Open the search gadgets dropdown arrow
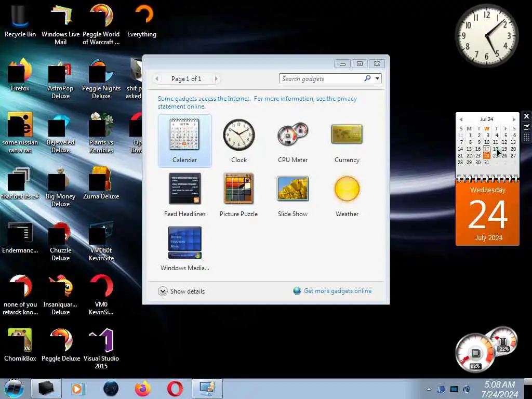Screen dimensions: 532x399 pyautogui.click(x=377, y=79)
